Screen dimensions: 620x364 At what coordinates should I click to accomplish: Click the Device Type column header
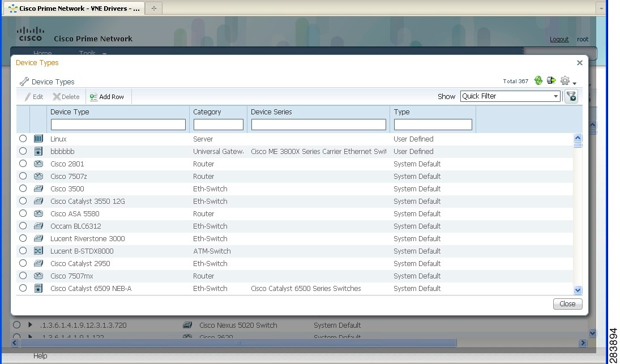[x=70, y=112]
